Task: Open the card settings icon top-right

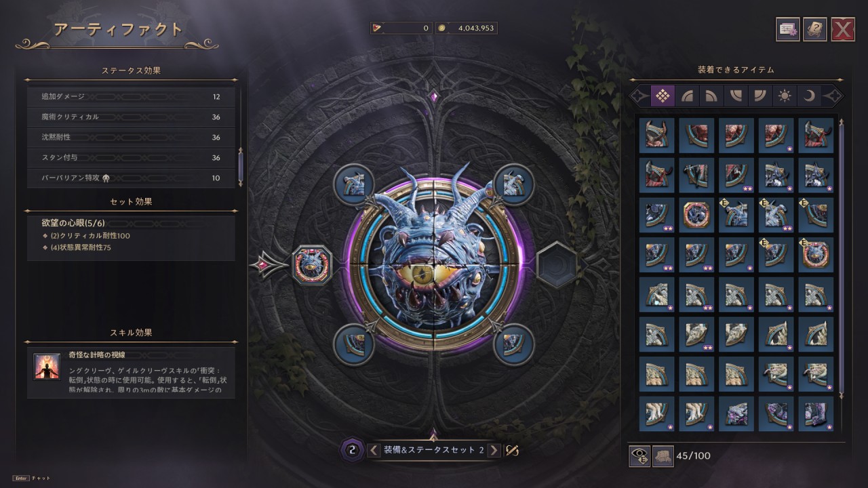Action: (x=788, y=29)
